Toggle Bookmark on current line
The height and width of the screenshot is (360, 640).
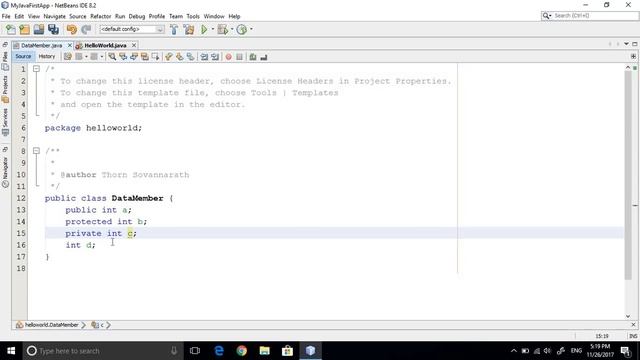(x=191, y=57)
